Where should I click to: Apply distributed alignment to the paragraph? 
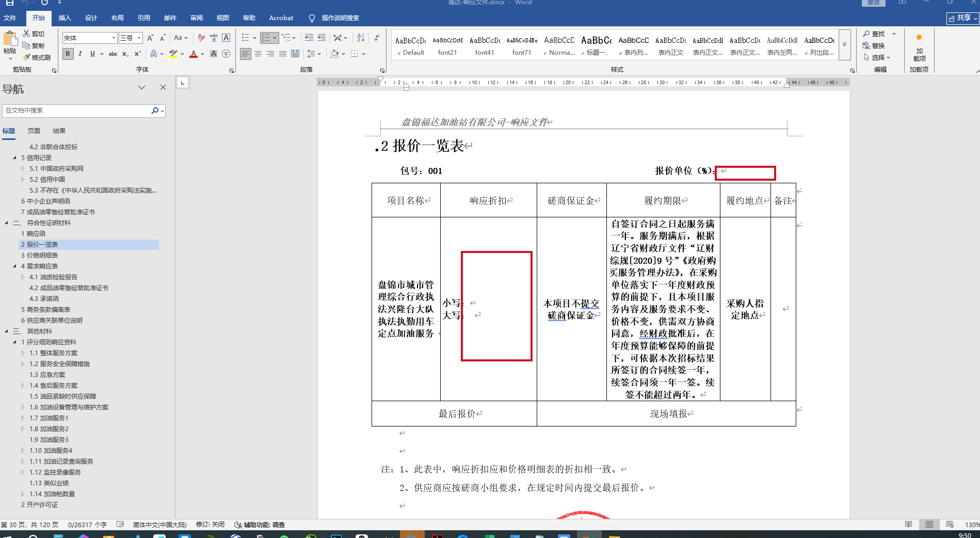[295, 54]
